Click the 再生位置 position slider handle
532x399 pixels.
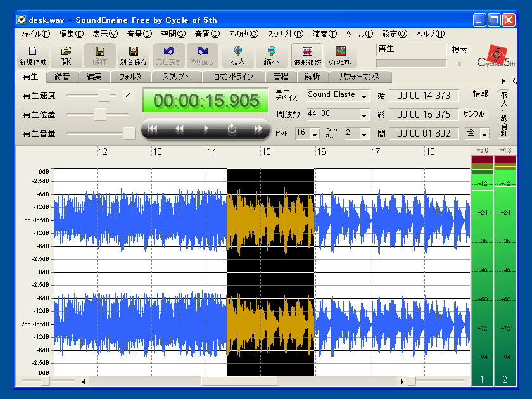pos(100,115)
